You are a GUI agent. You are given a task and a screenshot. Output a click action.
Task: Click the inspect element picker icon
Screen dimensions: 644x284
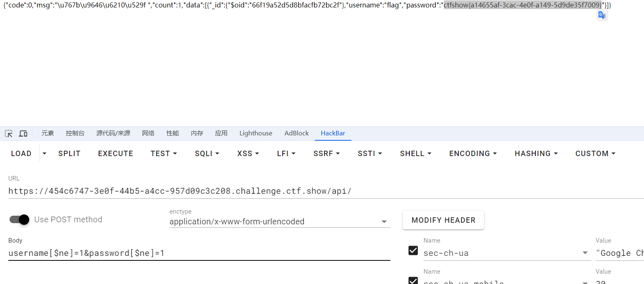coord(8,133)
